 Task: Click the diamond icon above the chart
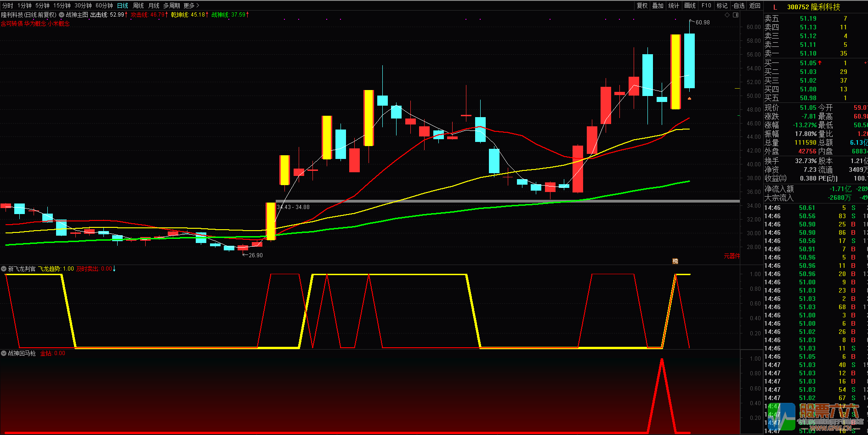tap(727, 15)
